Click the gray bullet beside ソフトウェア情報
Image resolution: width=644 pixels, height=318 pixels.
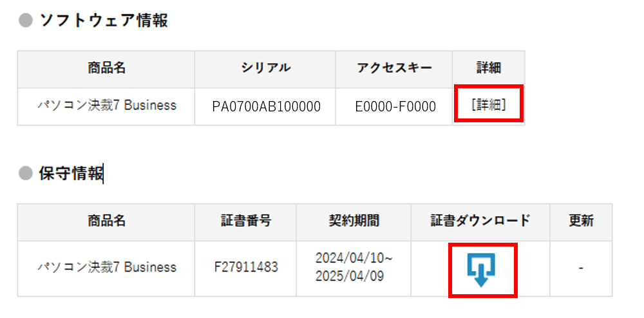click(x=26, y=21)
